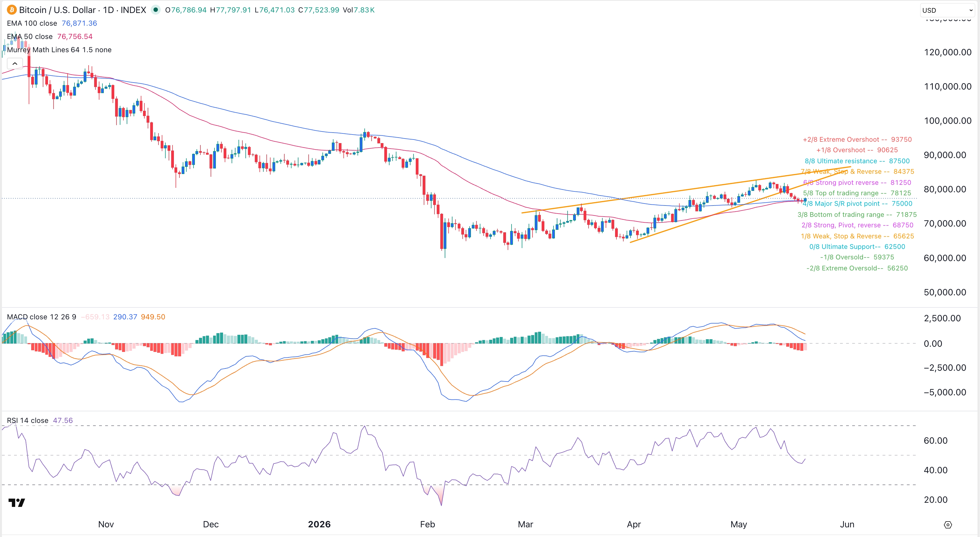Click the low price L76,471.03 value

tap(275, 10)
